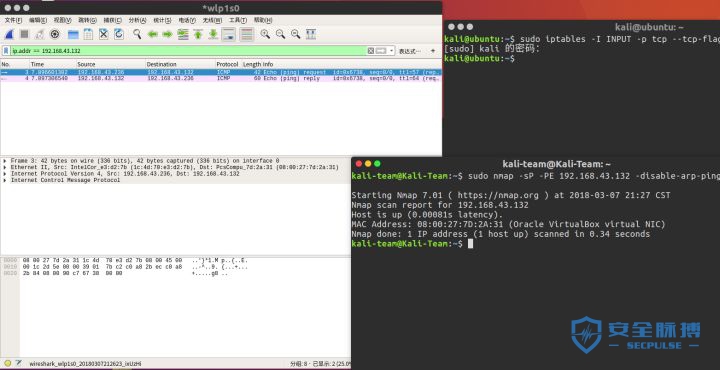Reload the capture file
The image size is (720, 370).
click(x=119, y=34)
